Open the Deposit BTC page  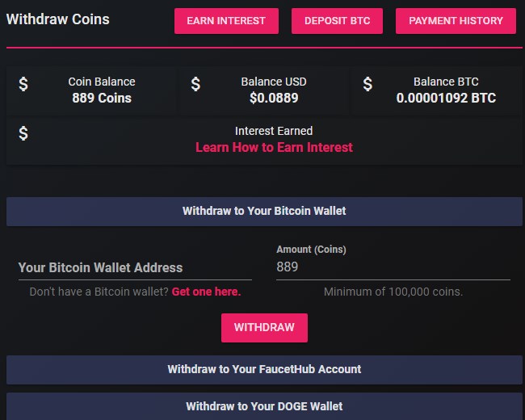(x=337, y=21)
